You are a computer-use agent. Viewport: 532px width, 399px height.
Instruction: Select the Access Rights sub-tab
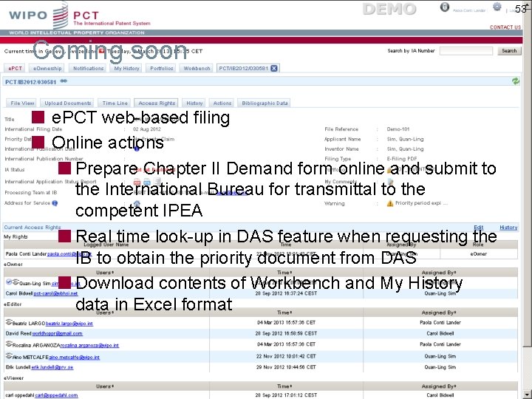[x=157, y=103]
